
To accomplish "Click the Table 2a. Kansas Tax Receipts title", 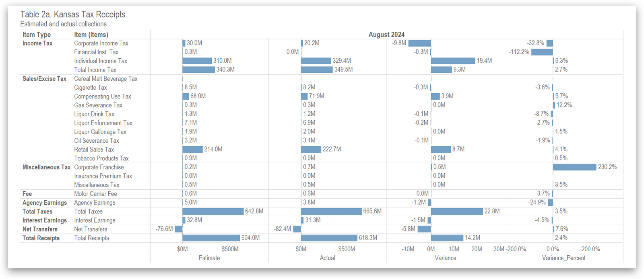I will (x=73, y=14).
